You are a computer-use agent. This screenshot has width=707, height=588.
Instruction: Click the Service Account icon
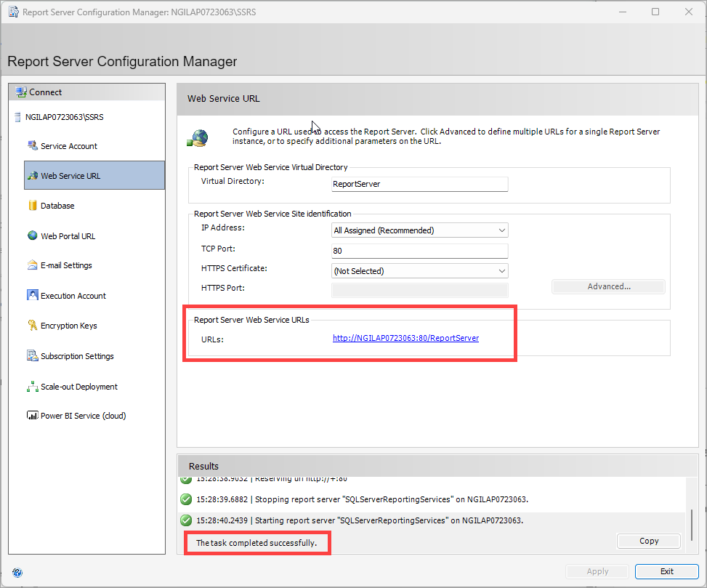(33, 145)
